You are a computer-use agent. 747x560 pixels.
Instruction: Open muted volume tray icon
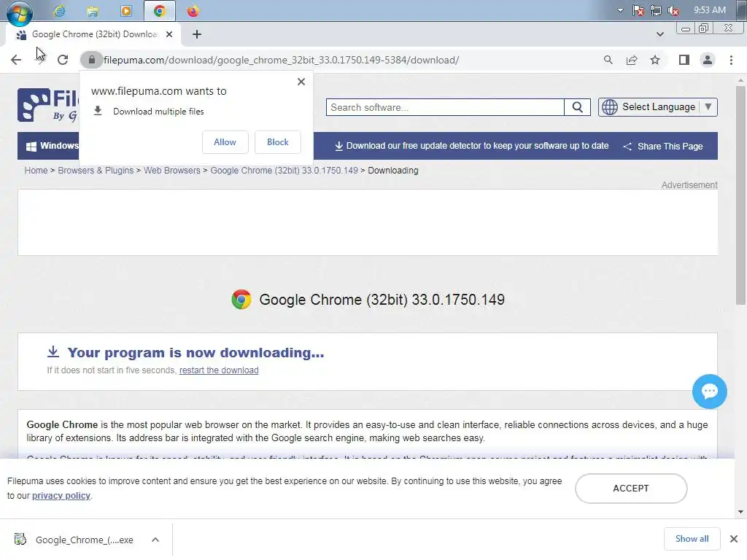(673, 10)
